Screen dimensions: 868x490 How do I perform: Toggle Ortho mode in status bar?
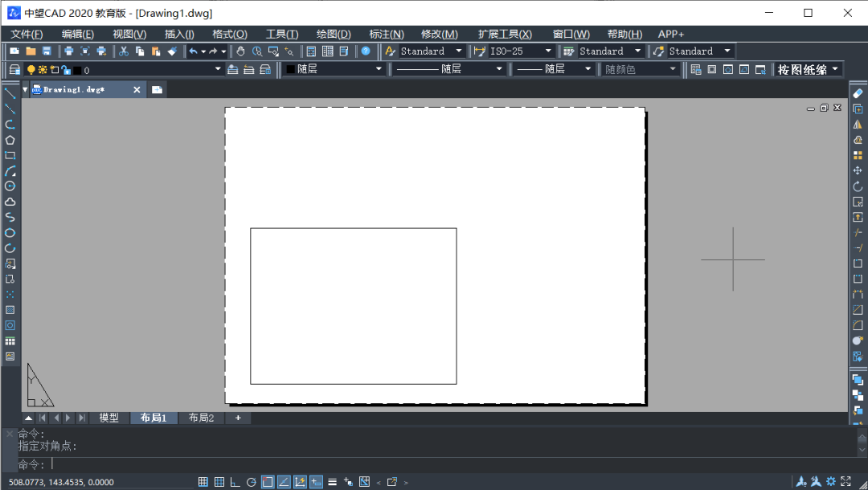click(x=235, y=482)
